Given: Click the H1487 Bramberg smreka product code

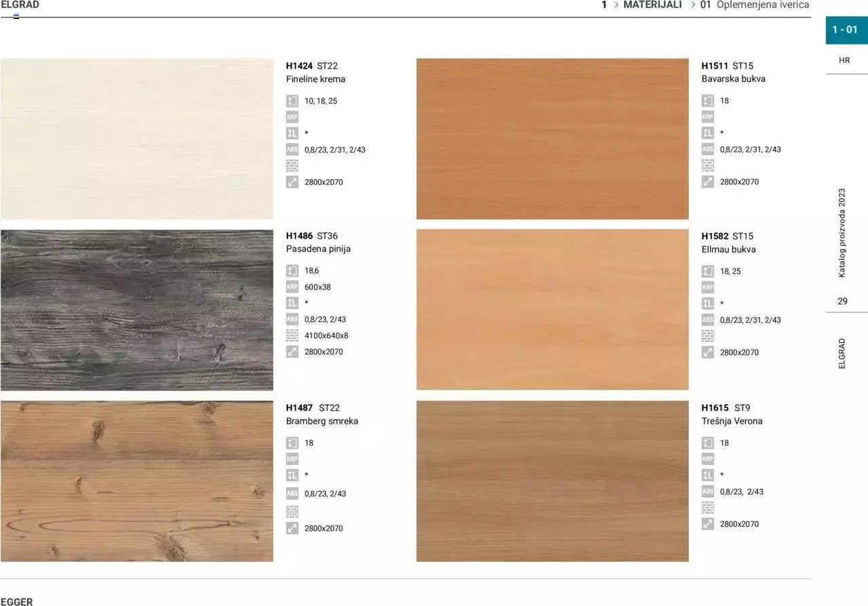Looking at the screenshot, I should (x=299, y=407).
